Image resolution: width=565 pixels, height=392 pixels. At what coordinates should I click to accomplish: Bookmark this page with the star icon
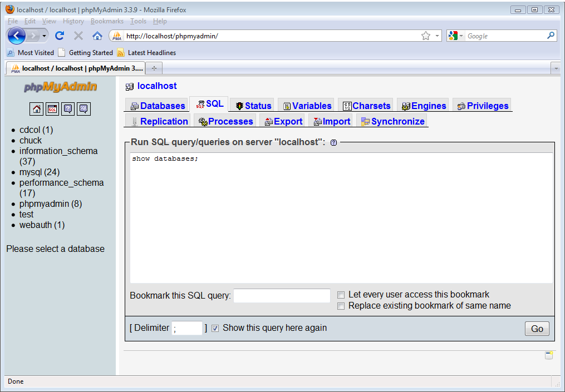pyautogui.click(x=425, y=36)
